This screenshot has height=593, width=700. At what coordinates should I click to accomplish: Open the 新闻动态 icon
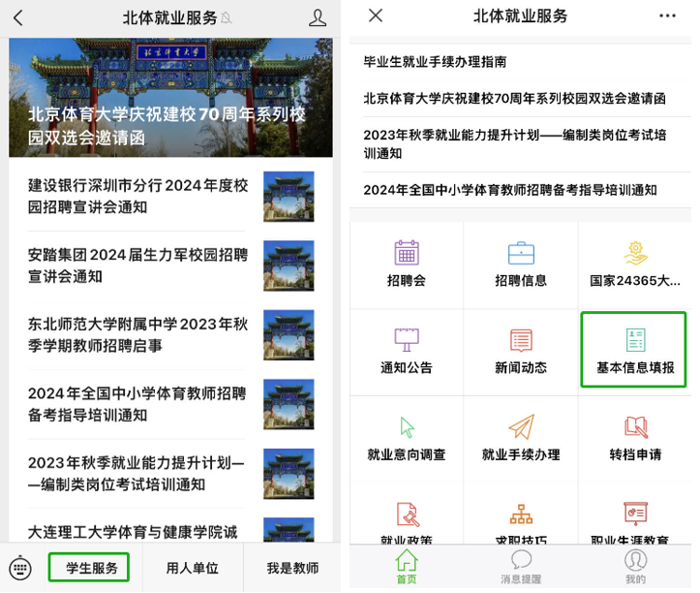(521, 340)
